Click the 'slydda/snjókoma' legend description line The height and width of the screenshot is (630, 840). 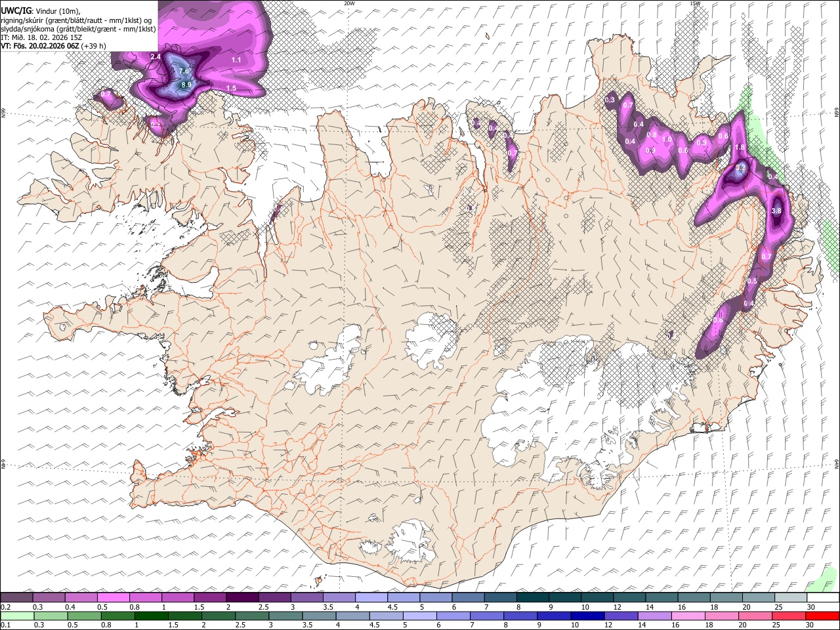tap(78, 29)
